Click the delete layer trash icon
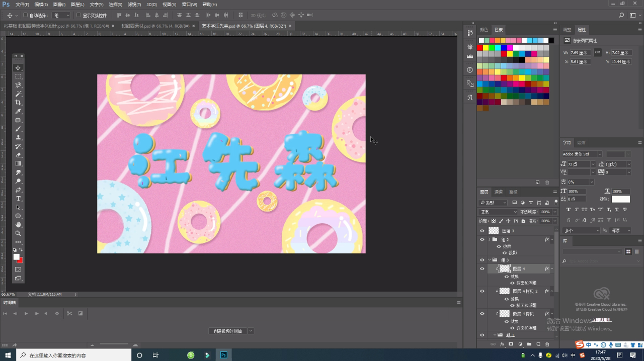This screenshot has height=361, width=644. point(547,344)
